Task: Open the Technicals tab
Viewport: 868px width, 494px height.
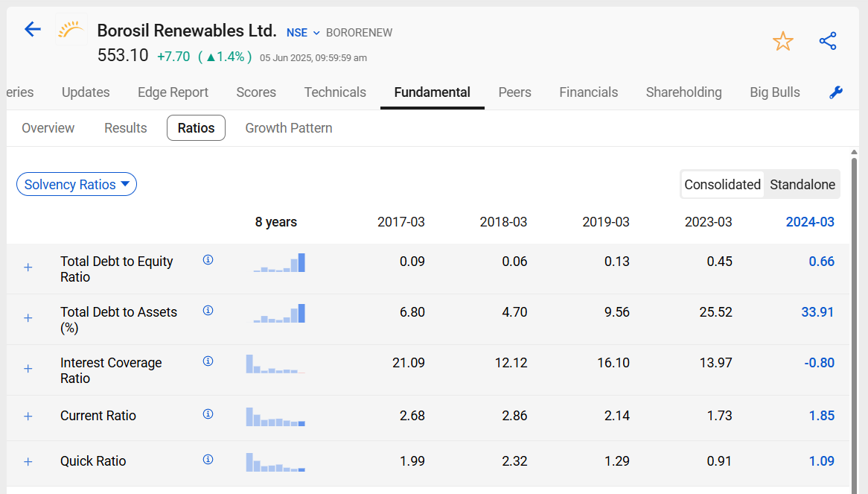Action: click(x=335, y=92)
